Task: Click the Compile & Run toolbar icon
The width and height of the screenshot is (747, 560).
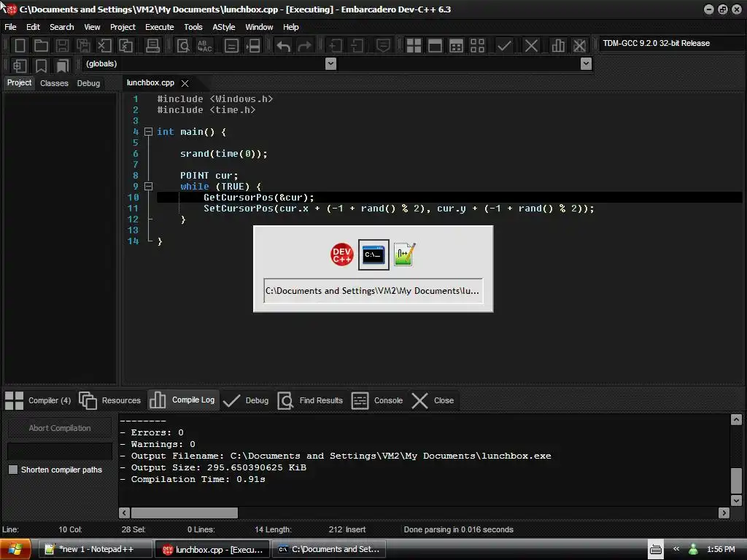Action: [x=456, y=46]
